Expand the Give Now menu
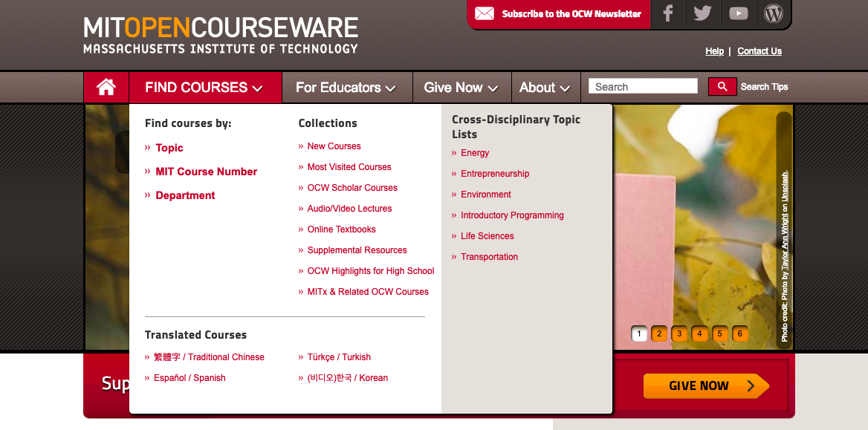Viewport: 868px width, 430px height. (461, 88)
